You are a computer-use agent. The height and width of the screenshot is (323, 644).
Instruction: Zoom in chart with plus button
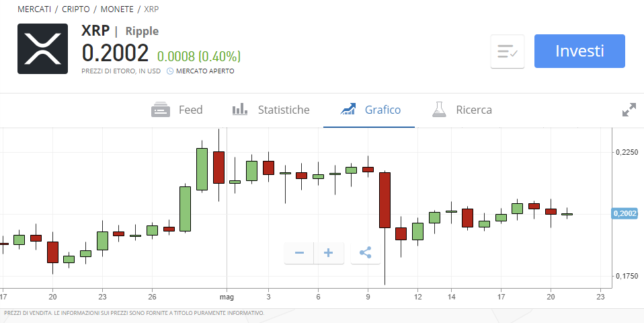(329, 253)
